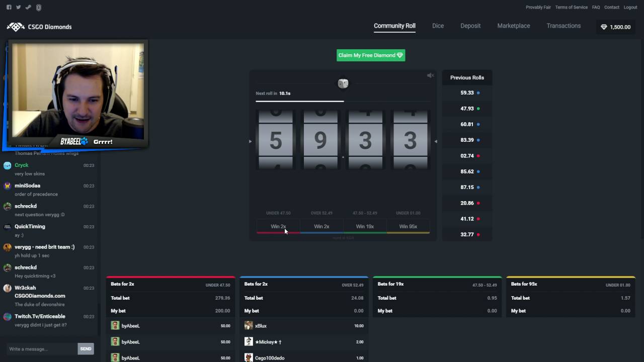The height and width of the screenshot is (362, 644).
Task: Bet on Win 19x option
Action: click(x=365, y=227)
